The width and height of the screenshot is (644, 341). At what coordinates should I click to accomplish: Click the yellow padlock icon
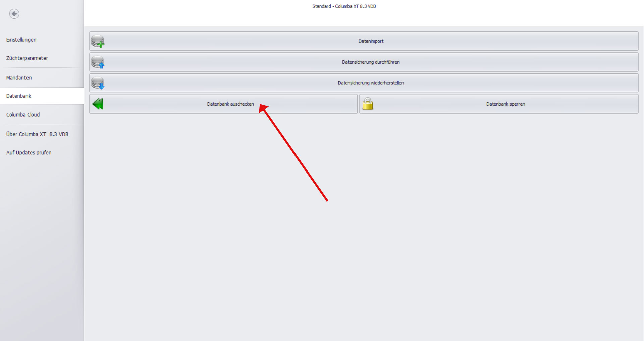(368, 104)
